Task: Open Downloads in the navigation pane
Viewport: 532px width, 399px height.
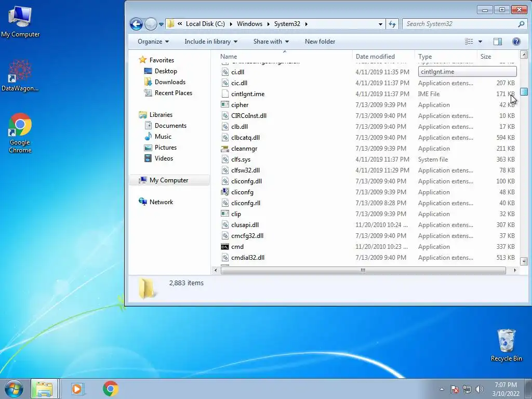Action: pos(170,82)
